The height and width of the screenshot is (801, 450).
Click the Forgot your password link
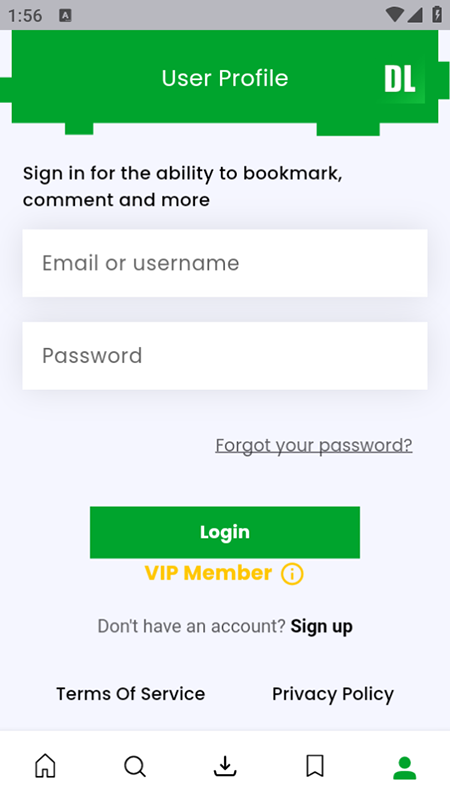pos(314,445)
